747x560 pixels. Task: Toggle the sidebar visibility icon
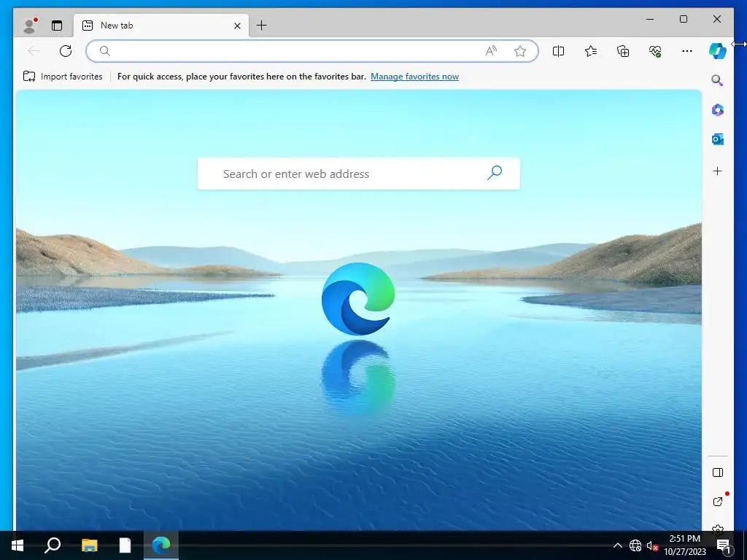pyautogui.click(x=718, y=472)
